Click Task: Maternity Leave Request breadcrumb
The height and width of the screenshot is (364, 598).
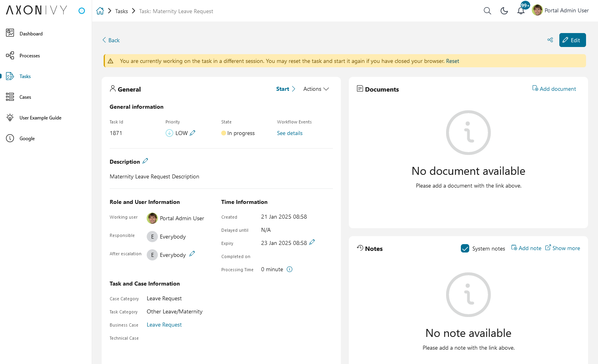(x=176, y=11)
